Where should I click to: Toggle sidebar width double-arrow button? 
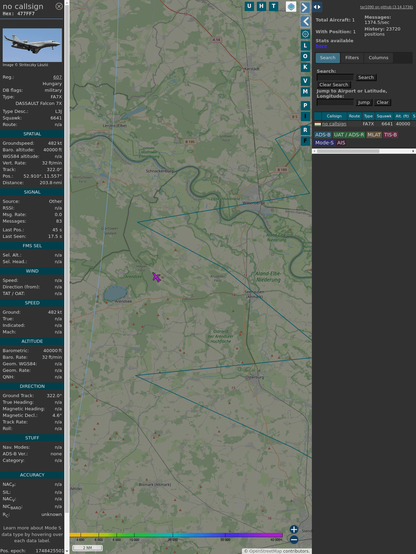[x=317, y=7]
